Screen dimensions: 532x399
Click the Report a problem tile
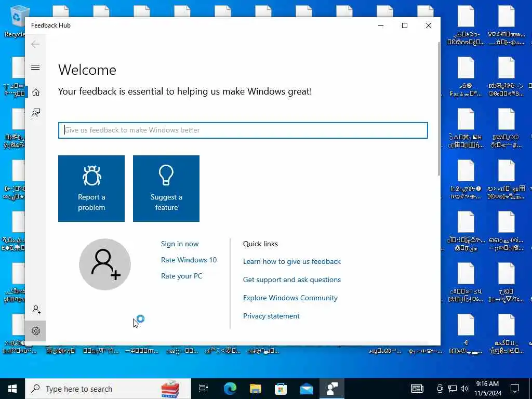click(x=91, y=189)
